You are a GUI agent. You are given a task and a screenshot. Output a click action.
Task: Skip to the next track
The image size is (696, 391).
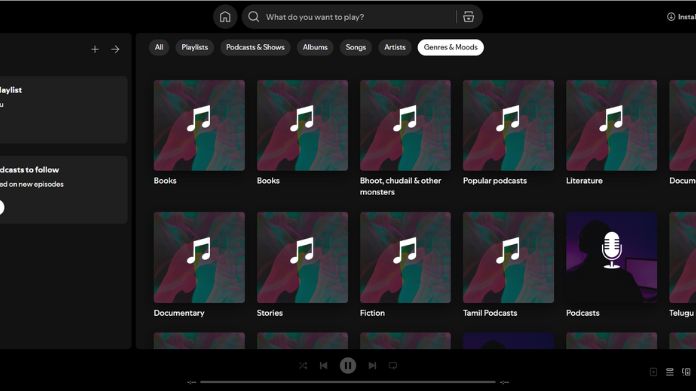[x=372, y=366]
